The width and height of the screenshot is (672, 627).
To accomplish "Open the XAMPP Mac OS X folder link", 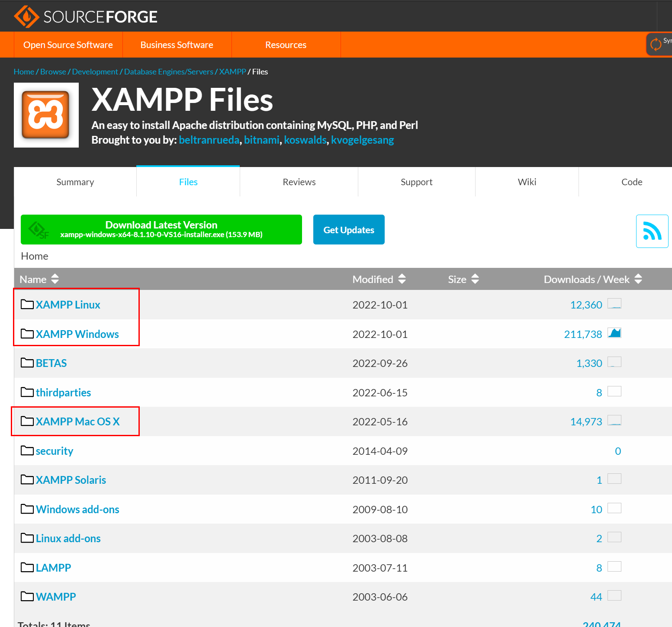I will pyautogui.click(x=78, y=421).
